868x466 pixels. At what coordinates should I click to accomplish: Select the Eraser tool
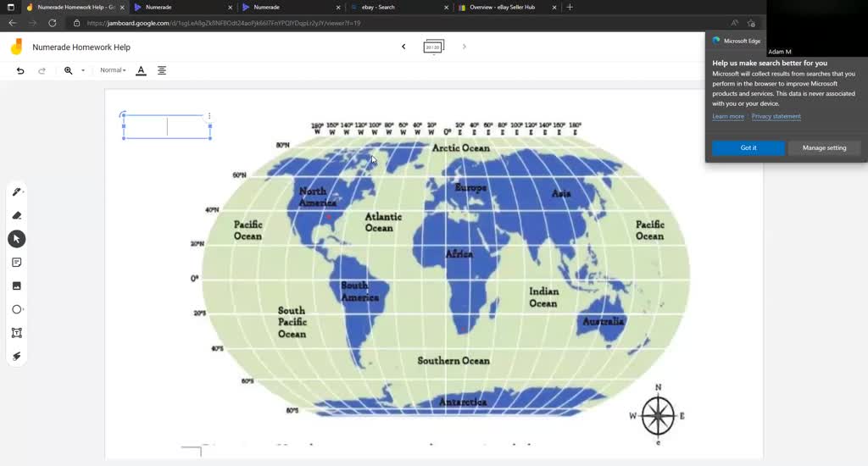(x=17, y=215)
